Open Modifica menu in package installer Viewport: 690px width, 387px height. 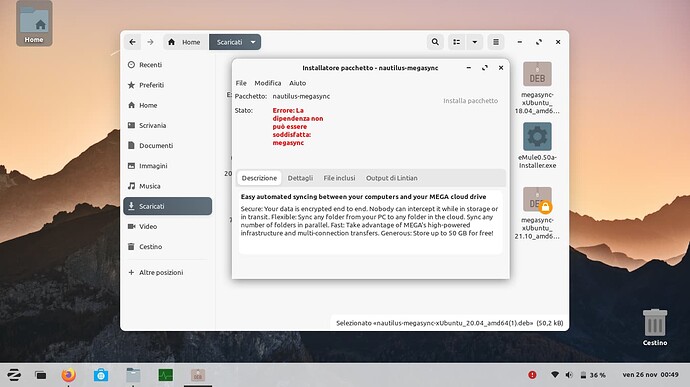(x=268, y=83)
